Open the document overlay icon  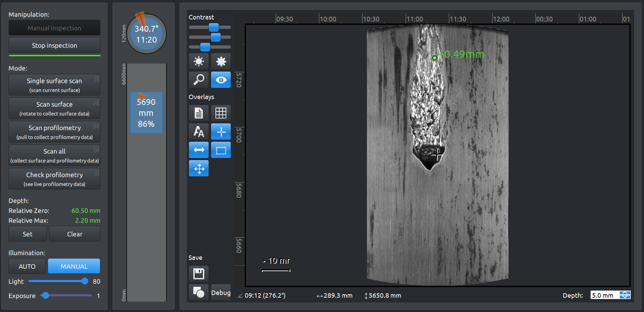(x=199, y=113)
